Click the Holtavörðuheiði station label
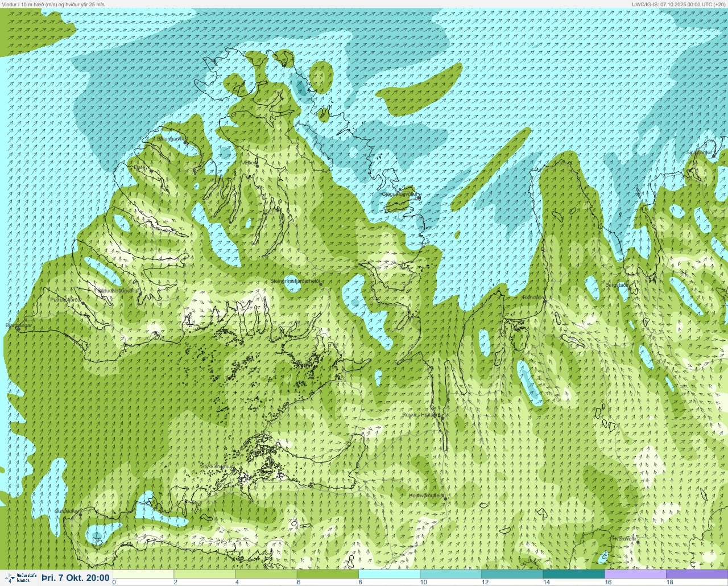Image resolution: width=728 pixels, height=586 pixels. point(427,496)
